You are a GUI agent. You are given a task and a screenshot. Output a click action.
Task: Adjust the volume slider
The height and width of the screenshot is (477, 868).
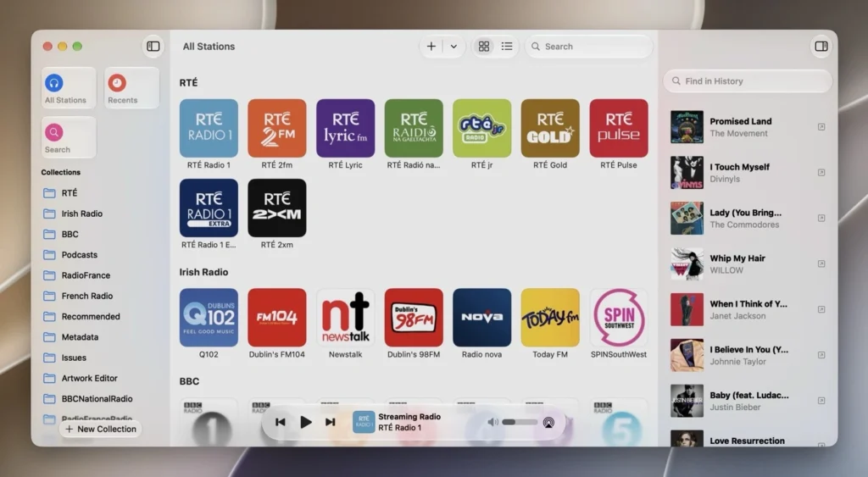[x=520, y=422]
